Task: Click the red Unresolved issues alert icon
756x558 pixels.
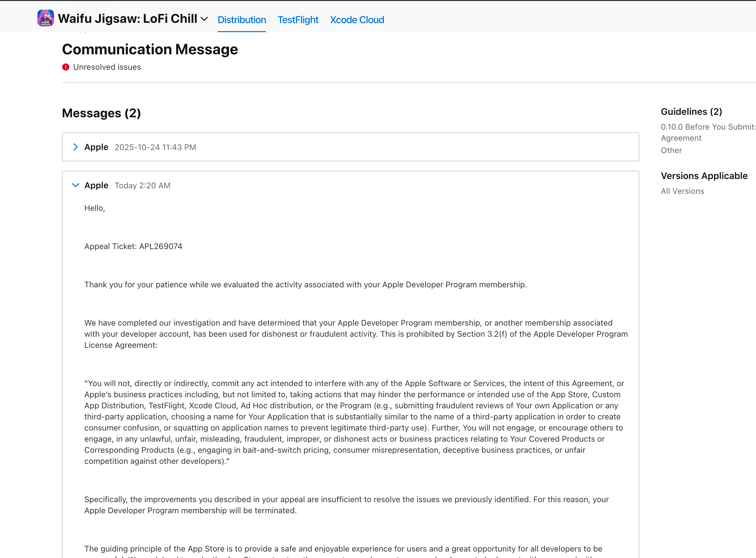Action: 66,67
